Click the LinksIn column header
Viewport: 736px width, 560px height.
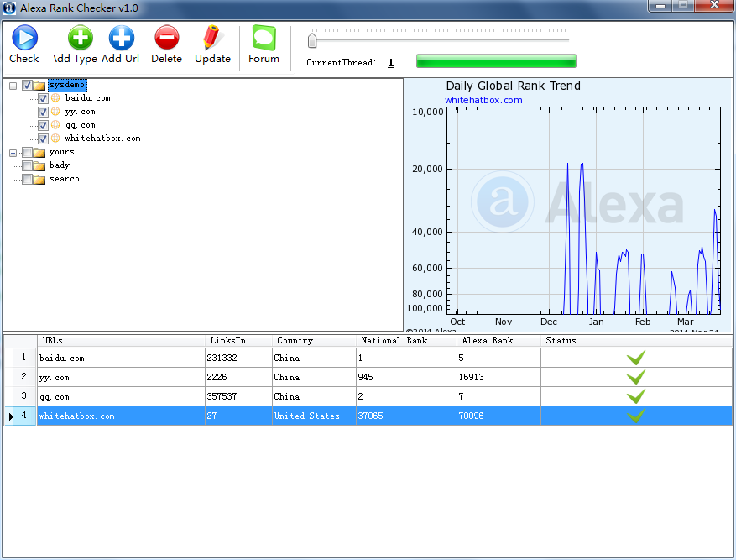pyautogui.click(x=227, y=341)
